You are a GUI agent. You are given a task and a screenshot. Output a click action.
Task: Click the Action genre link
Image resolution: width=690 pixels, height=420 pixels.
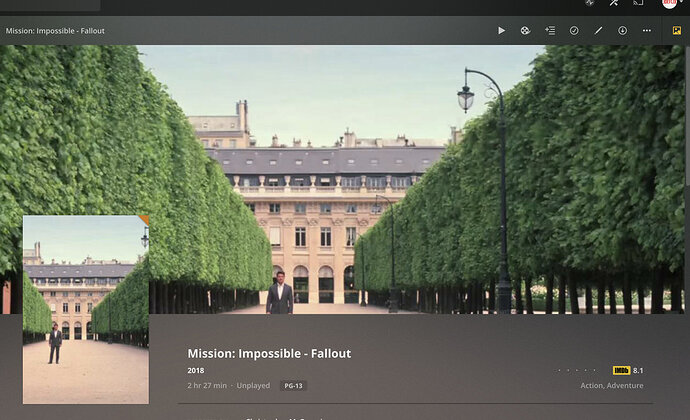click(x=591, y=385)
